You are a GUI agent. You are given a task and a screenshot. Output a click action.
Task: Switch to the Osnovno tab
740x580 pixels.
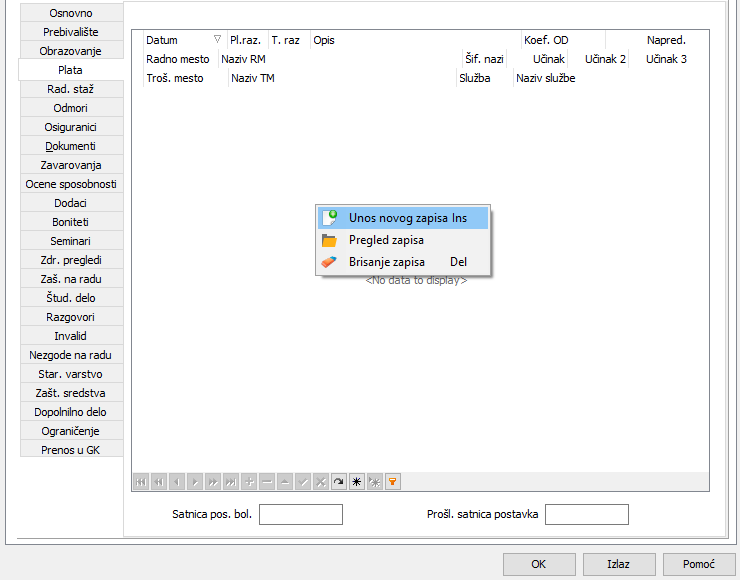[71, 13]
